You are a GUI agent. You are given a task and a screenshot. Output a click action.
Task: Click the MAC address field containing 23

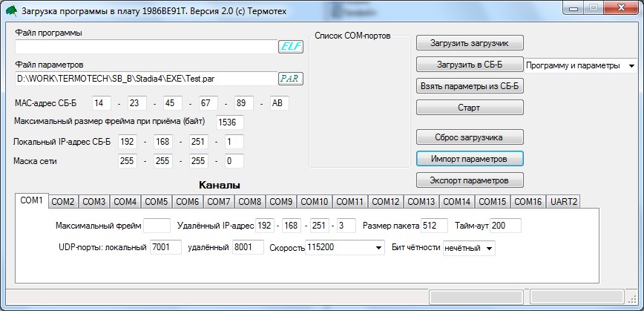tap(137, 103)
